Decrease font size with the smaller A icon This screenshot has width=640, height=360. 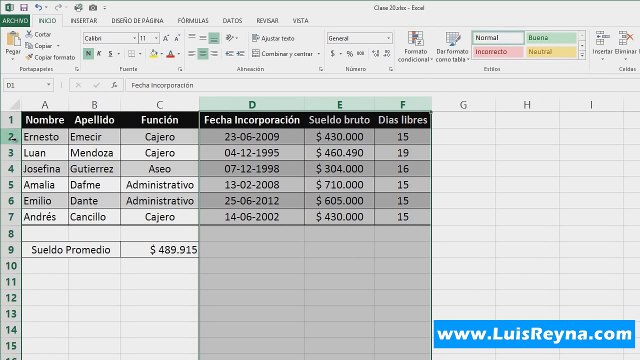177,38
